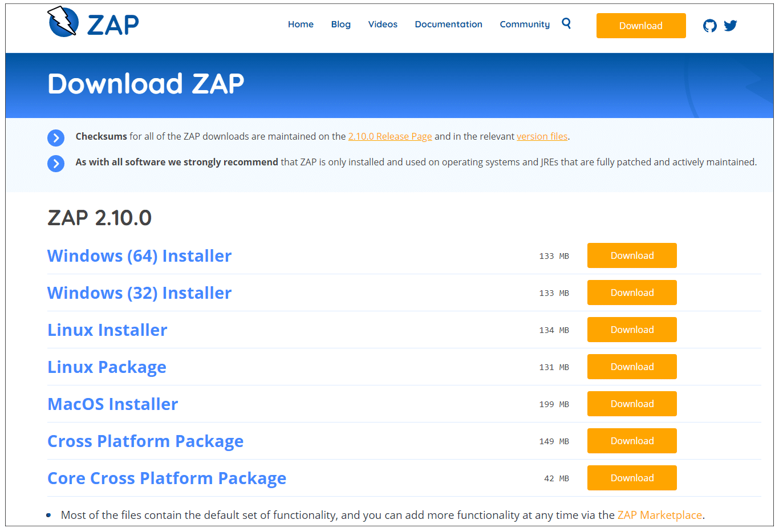Open the 2.10.0 Release Page link
Screen dimensions: 779x532
click(x=389, y=136)
